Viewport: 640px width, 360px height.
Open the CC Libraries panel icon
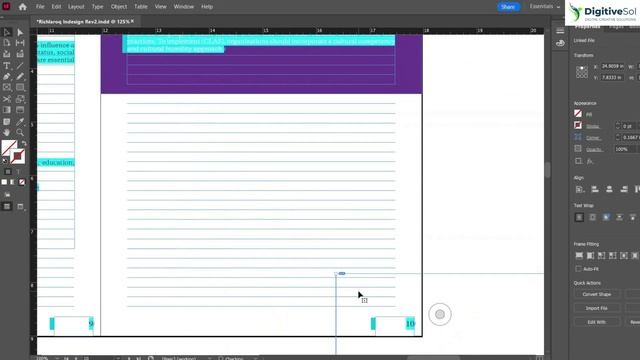coord(560,43)
